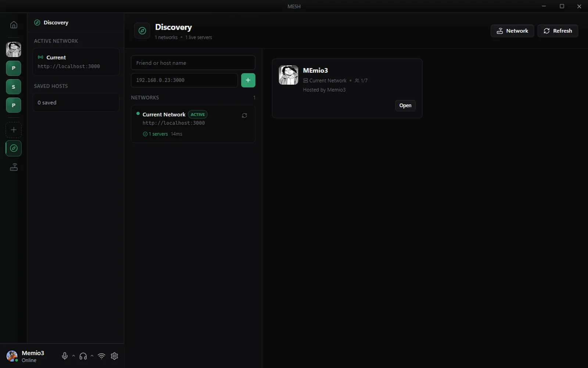Toggle headphones deafen icon

[83, 356]
